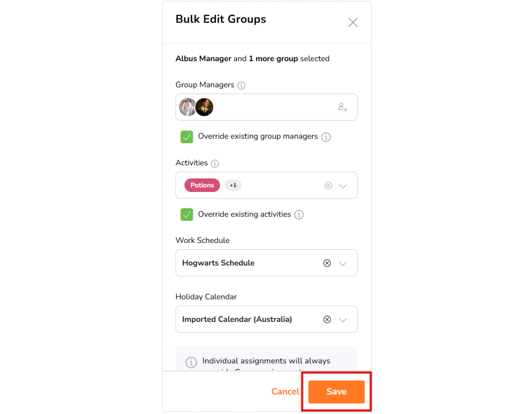Open the Activities info icon

pos(215,163)
